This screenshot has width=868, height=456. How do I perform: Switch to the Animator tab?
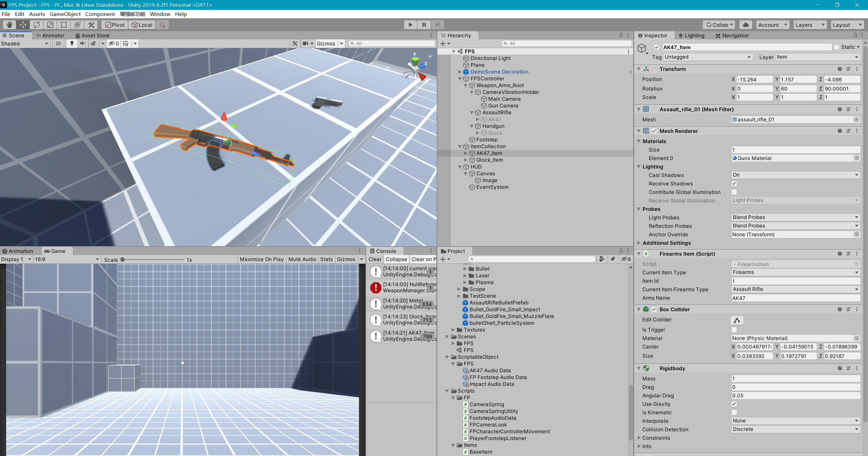point(50,35)
